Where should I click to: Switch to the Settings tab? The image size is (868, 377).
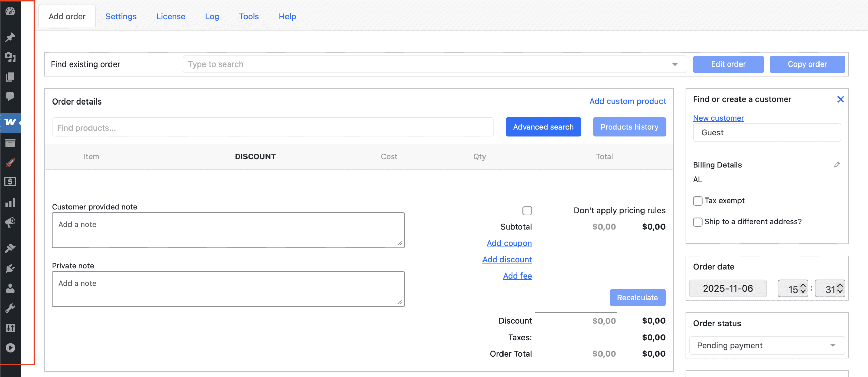point(121,16)
